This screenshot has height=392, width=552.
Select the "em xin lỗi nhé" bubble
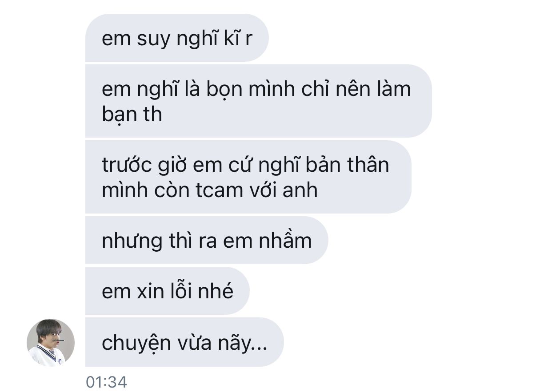coord(168,291)
